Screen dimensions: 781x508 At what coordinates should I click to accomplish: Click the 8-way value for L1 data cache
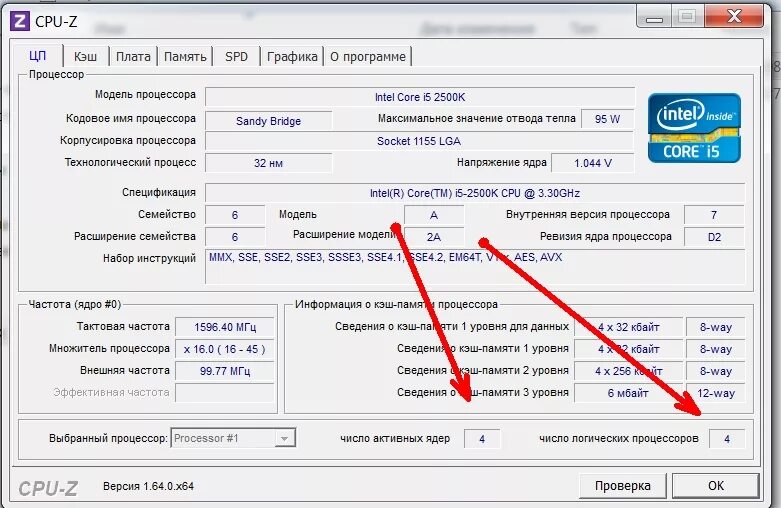pyautogui.click(x=715, y=327)
